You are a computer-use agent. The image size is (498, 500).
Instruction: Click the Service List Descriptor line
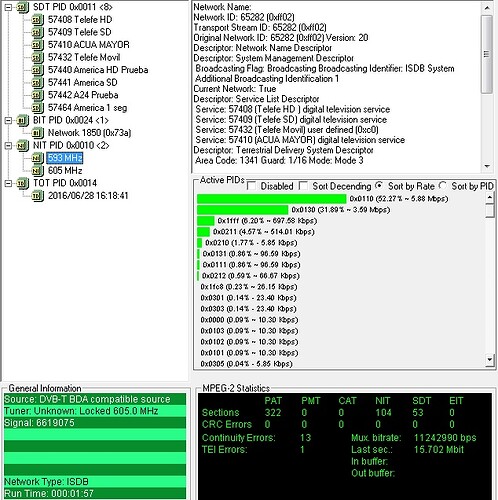point(256,99)
